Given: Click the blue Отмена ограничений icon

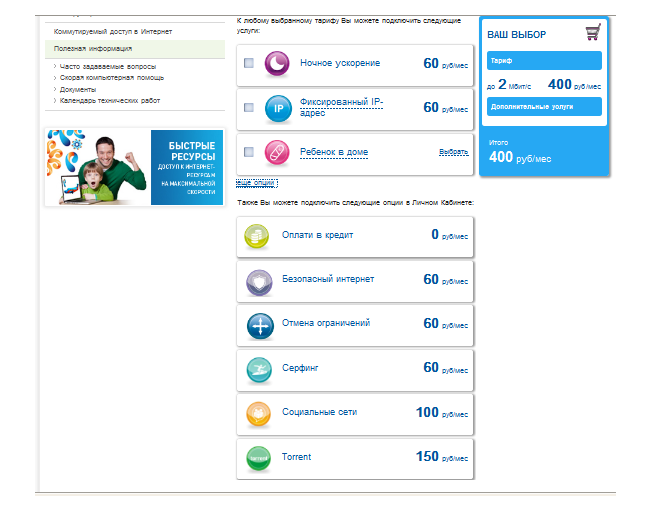Looking at the screenshot, I should click(x=258, y=326).
